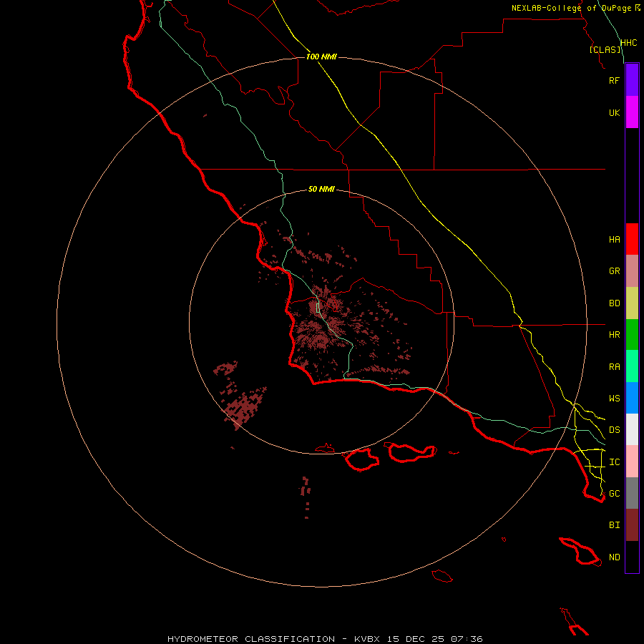
Task: Click the HYDROMETEOR CLASSIFICATION title text
Action: pyautogui.click(x=251, y=639)
